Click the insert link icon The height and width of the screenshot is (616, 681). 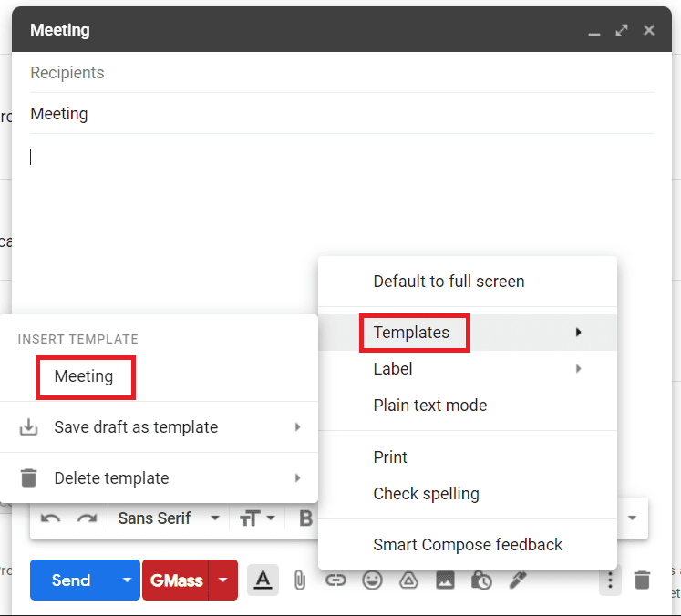pyautogui.click(x=335, y=580)
